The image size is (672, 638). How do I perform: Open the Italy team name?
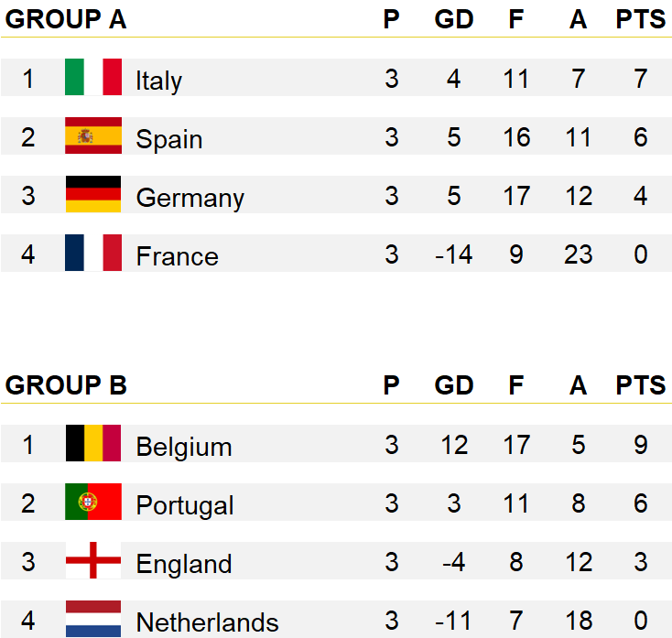[x=159, y=81]
